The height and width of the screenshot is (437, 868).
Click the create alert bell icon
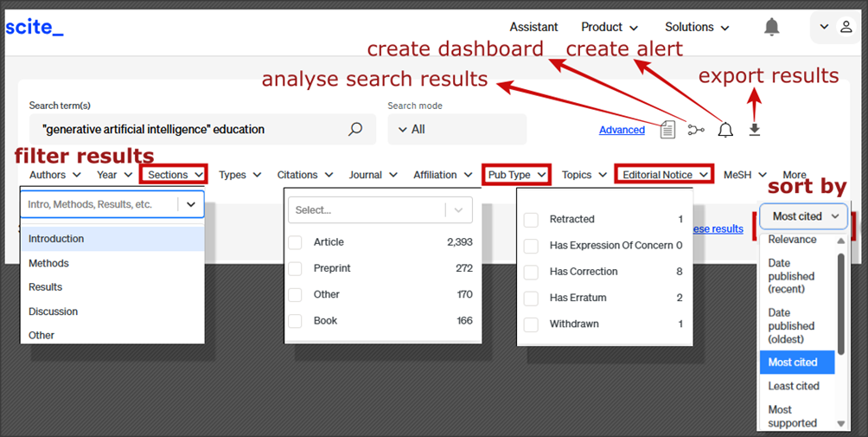click(725, 130)
